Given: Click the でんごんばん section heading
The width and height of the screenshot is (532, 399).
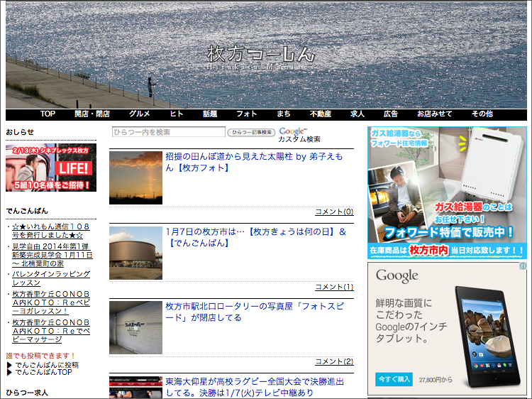Looking at the screenshot, I should coord(27,211).
